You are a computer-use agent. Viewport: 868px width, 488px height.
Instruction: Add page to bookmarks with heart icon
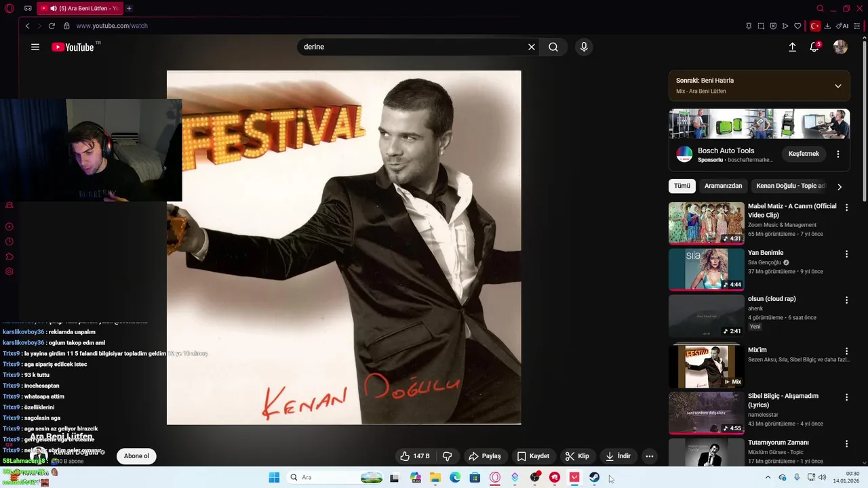coord(797,26)
